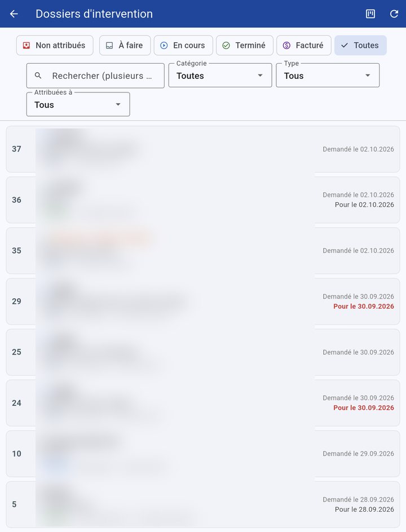The image size is (406, 532).
Task: Toggle the À faire filter chip
Action: [125, 45]
